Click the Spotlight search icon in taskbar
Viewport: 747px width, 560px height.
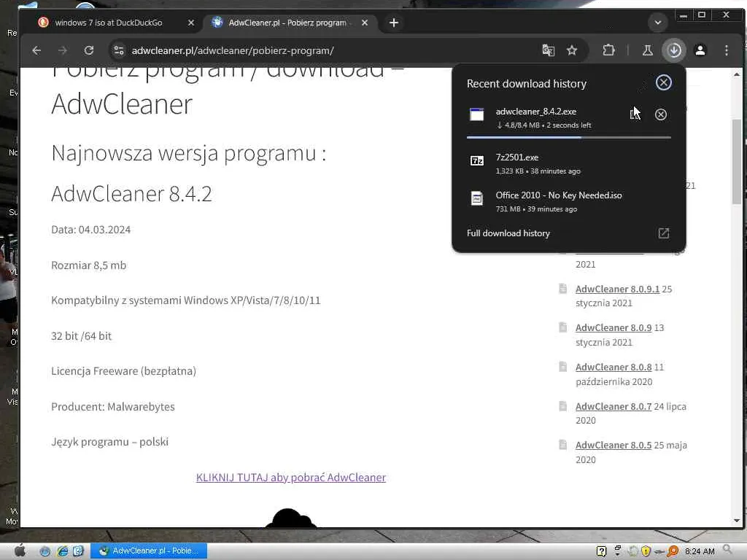coord(727,551)
